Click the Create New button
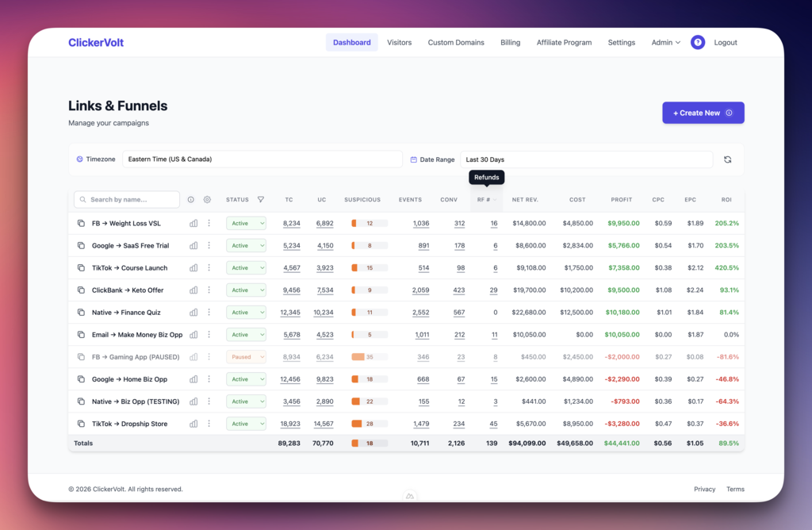Image resolution: width=812 pixels, height=530 pixels. [x=703, y=113]
